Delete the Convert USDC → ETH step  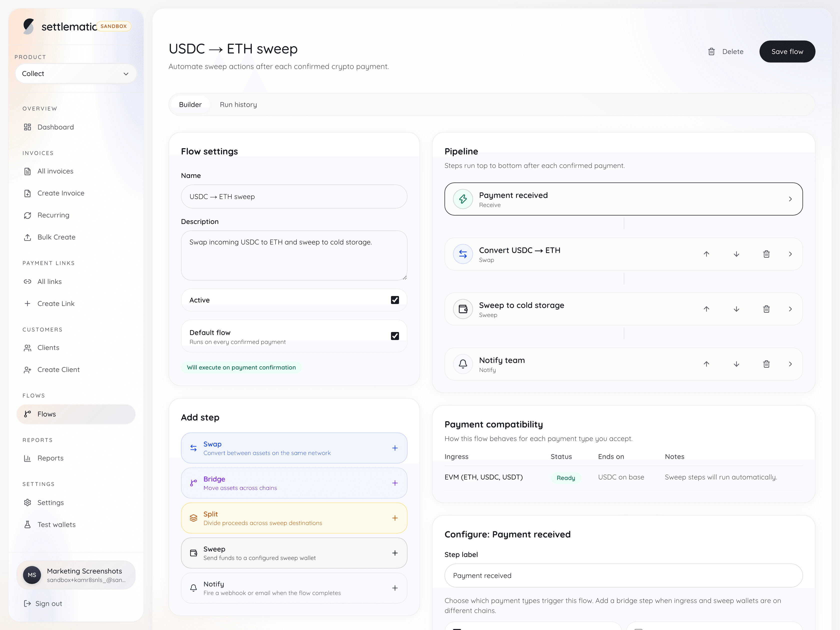[766, 254]
